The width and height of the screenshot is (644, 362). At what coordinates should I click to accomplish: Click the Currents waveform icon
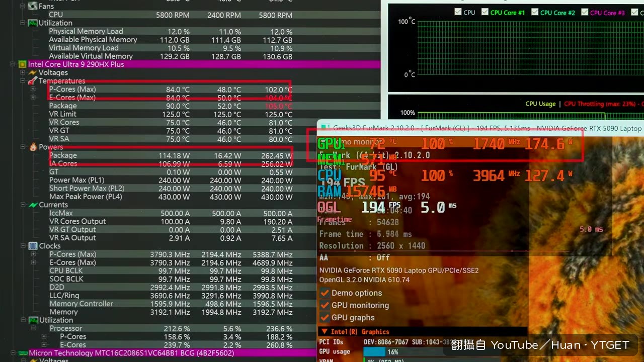pos(33,205)
